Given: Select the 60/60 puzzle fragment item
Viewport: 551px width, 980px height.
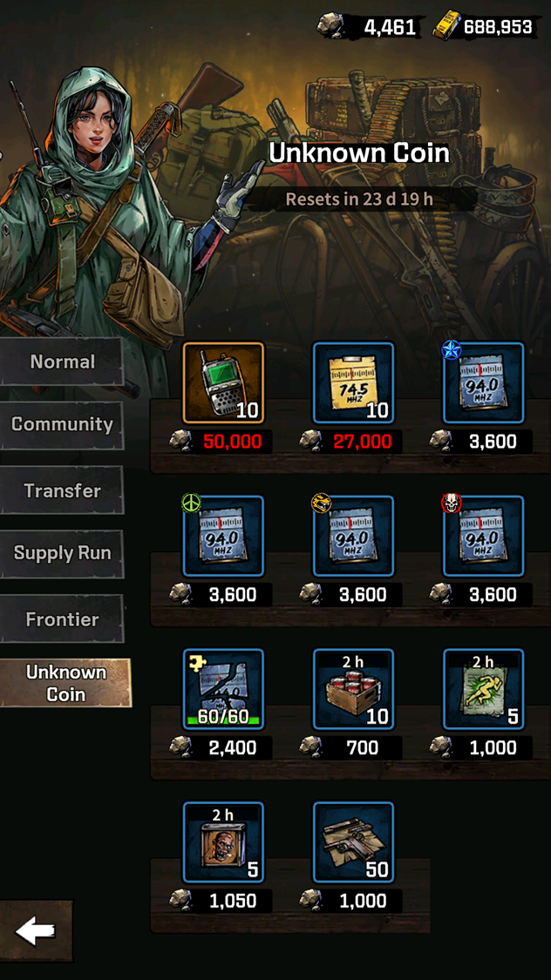Looking at the screenshot, I should pyautogui.click(x=223, y=689).
